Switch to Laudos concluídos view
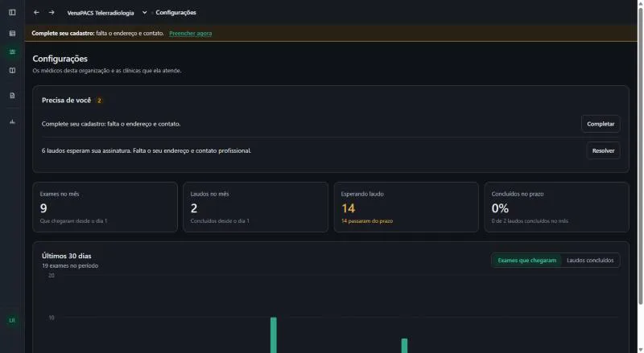 (x=590, y=261)
